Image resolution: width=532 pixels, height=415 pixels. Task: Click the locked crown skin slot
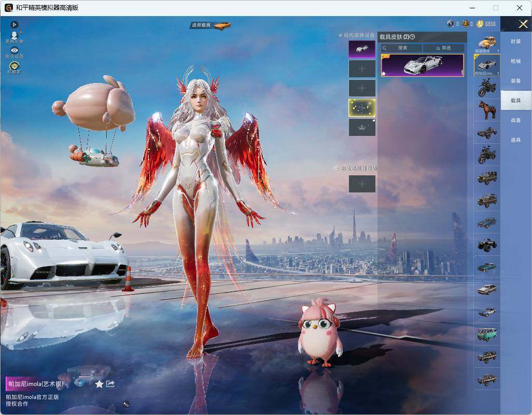[362, 127]
